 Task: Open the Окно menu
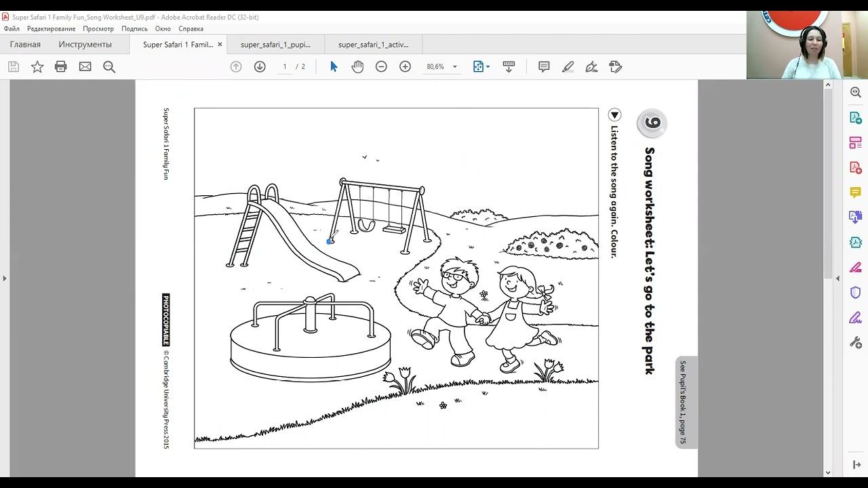click(163, 28)
